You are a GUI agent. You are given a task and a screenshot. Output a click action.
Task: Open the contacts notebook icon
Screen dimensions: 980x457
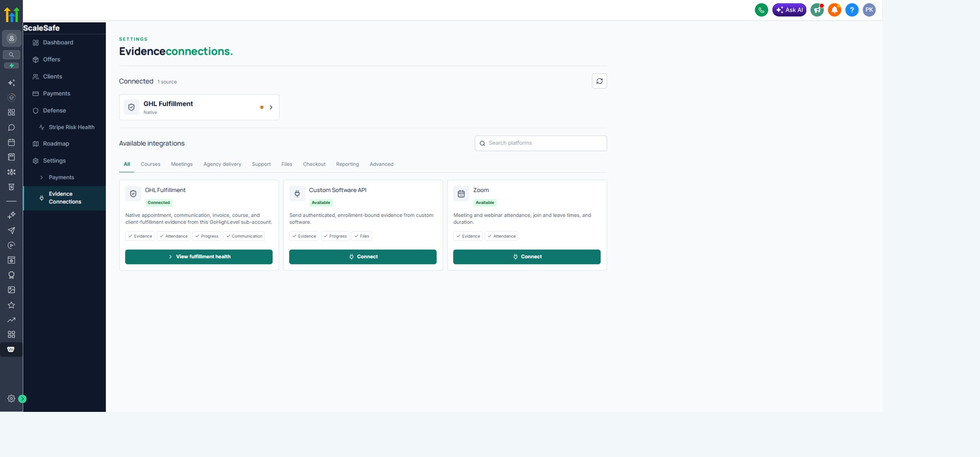[12, 157]
